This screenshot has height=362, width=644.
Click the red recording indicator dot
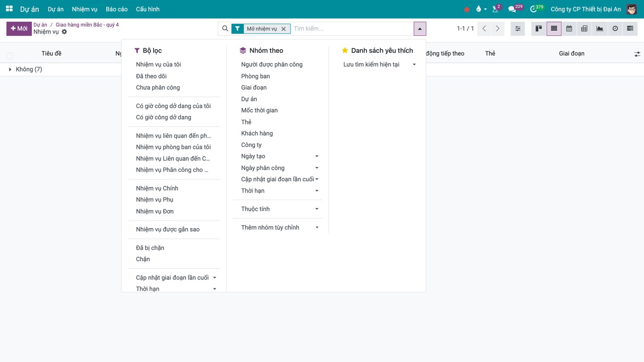(x=467, y=9)
